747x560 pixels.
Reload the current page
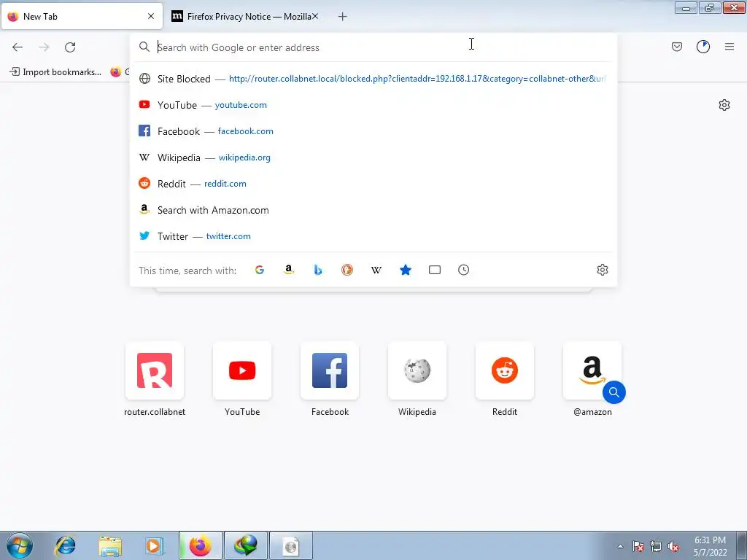coord(70,47)
